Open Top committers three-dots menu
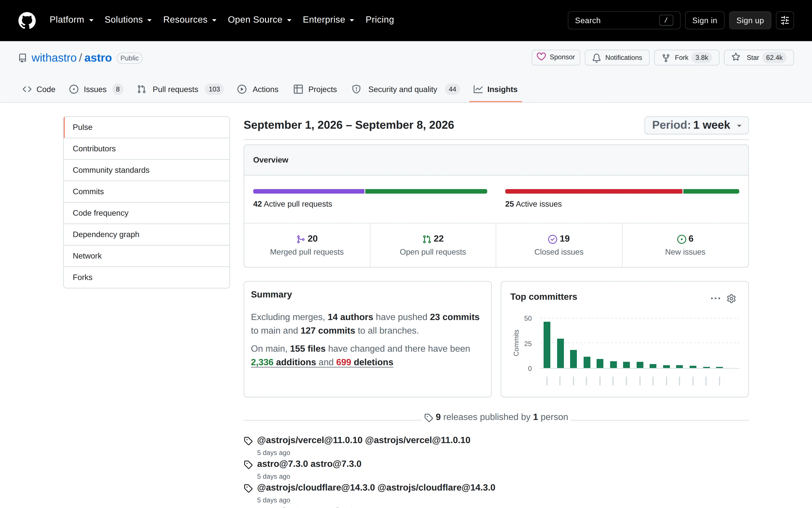 pyautogui.click(x=715, y=298)
